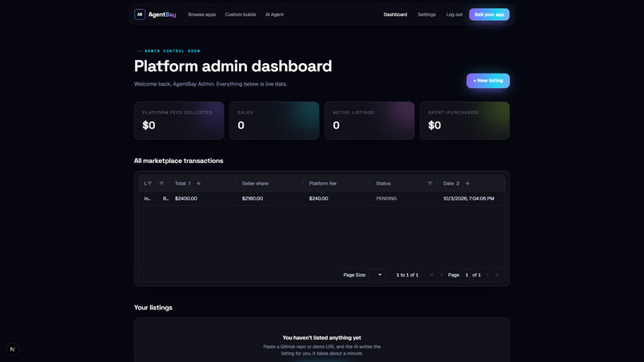
Task: Click 'You haven't listed anything yet' text
Action: pyautogui.click(x=322, y=338)
